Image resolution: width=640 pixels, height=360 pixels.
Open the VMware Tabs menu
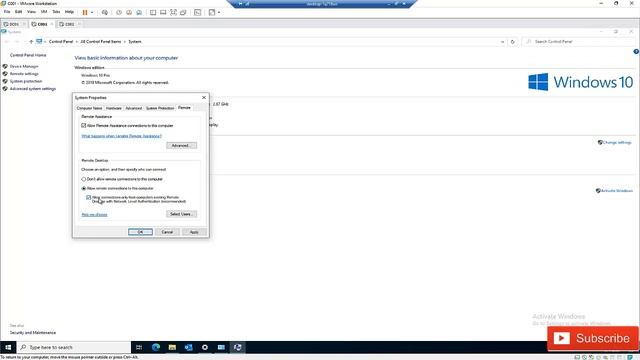56,12
